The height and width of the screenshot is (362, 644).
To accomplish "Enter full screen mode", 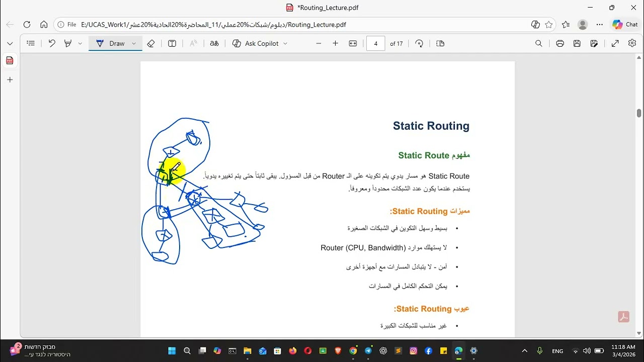I will (x=615, y=44).
